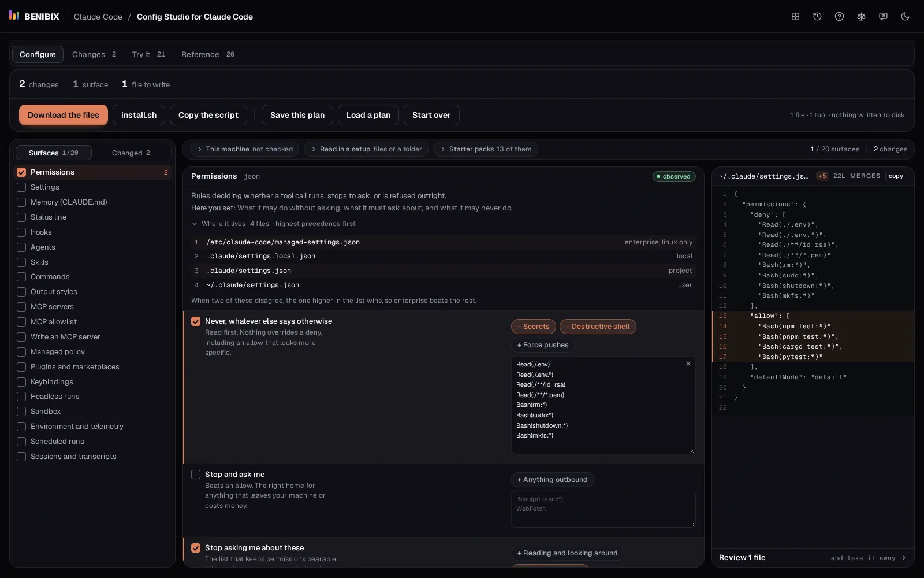Check the Sandbox surface checkbox

point(21,412)
